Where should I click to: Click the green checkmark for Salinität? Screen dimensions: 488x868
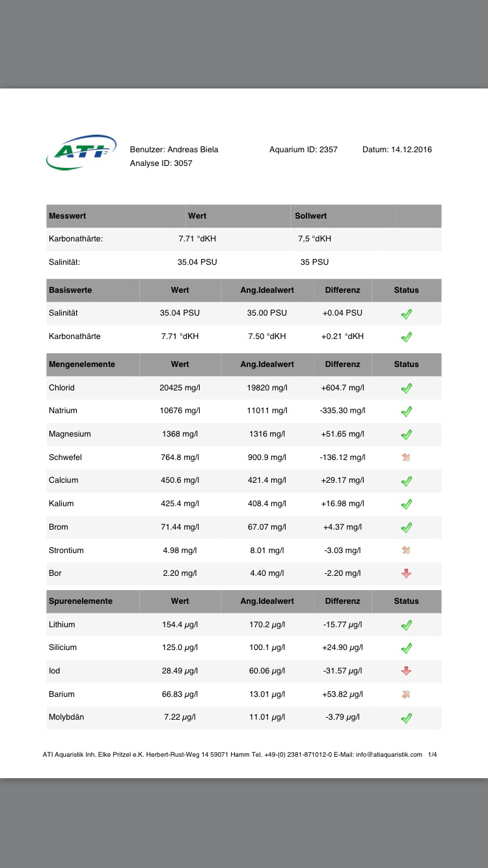407,314
